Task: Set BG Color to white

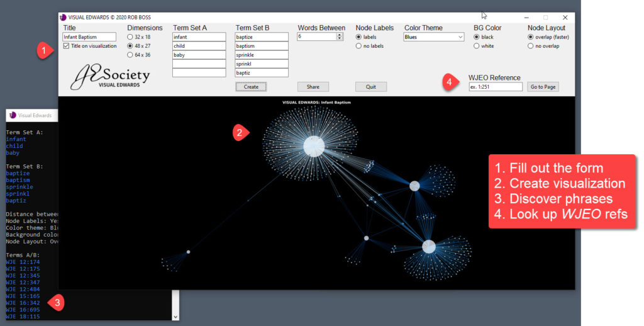Action: 477,46
